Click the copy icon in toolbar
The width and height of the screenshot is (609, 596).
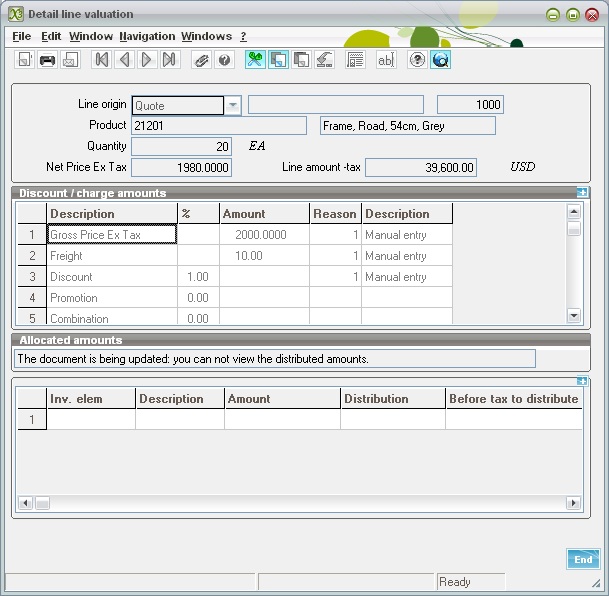coord(278,60)
